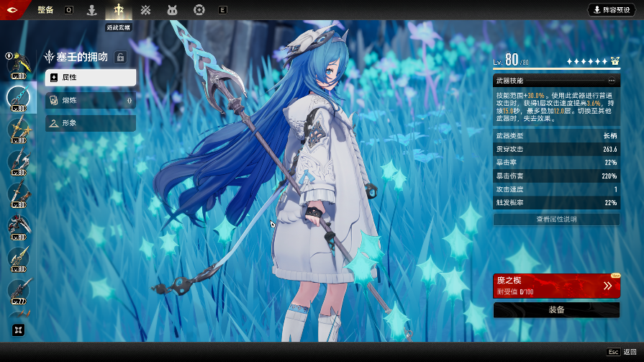Open the circular wheel tab icon

tap(199, 10)
